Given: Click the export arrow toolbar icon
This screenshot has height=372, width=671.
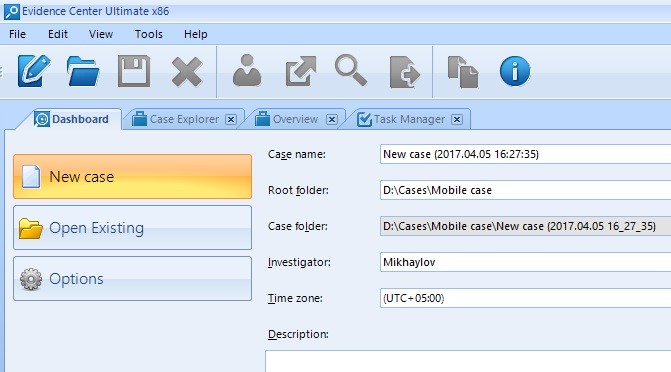Looking at the screenshot, I should (301, 71).
